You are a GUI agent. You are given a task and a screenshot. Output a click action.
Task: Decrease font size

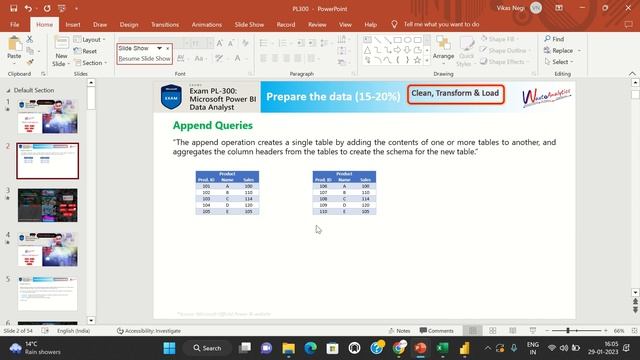point(231,43)
